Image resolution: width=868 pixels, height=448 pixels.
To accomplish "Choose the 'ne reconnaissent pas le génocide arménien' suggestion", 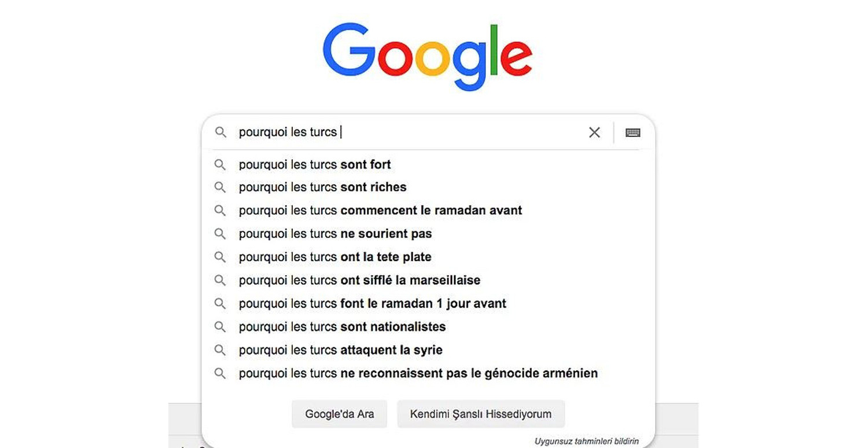I will pos(418,373).
